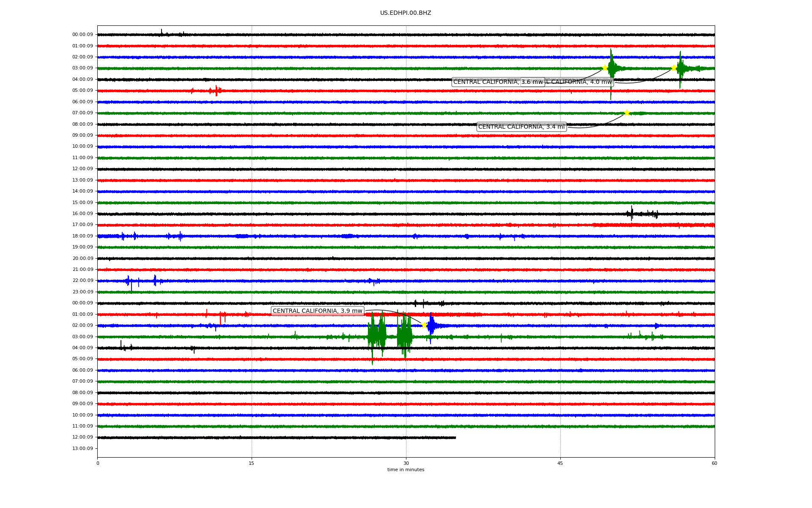Click the rightmost yellow star on the top green trace
The width and height of the screenshot is (812, 508).
click(x=674, y=68)
